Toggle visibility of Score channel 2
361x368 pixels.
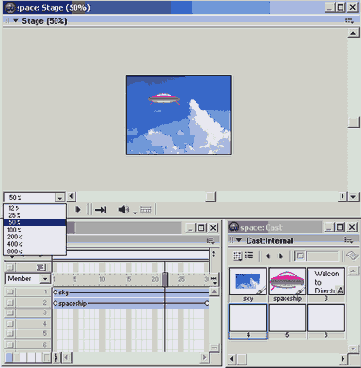10,303
